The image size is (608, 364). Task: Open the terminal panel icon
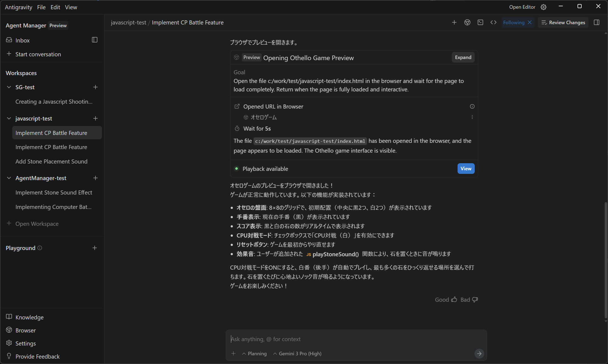[480, 23]
